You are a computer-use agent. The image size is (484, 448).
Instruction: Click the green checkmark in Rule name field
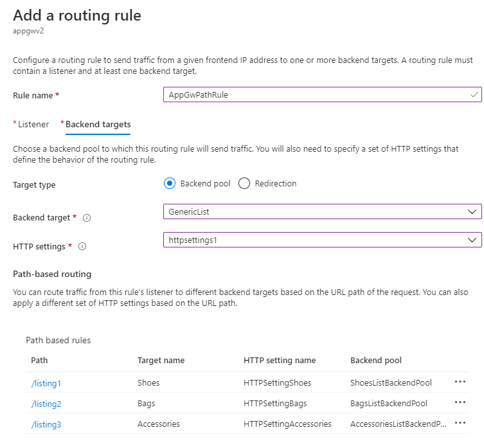tap(474, 94)
